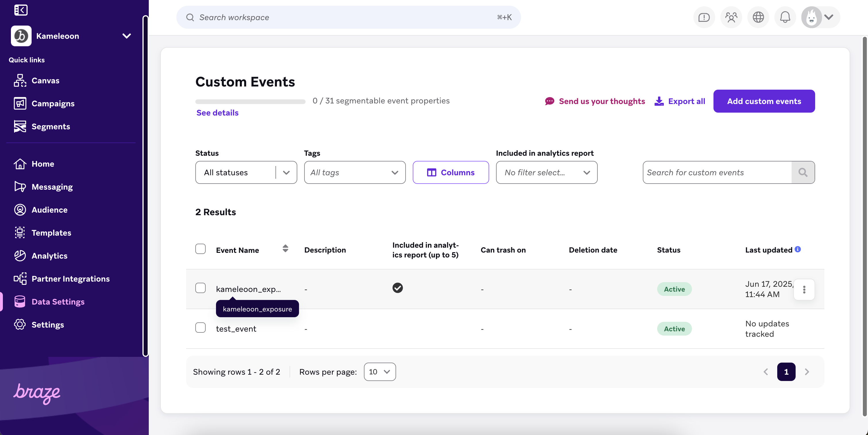Open the community people icon in header

click(731, 17)
